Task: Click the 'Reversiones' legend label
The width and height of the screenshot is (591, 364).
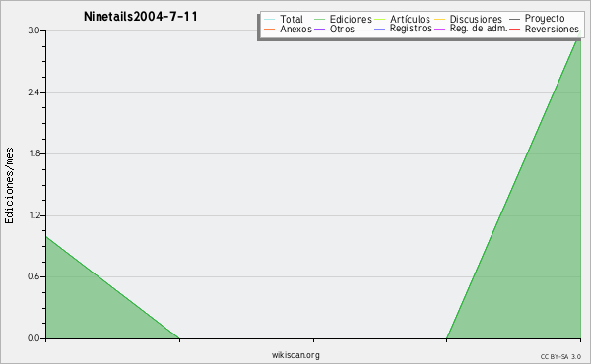Action: (552, 29)
